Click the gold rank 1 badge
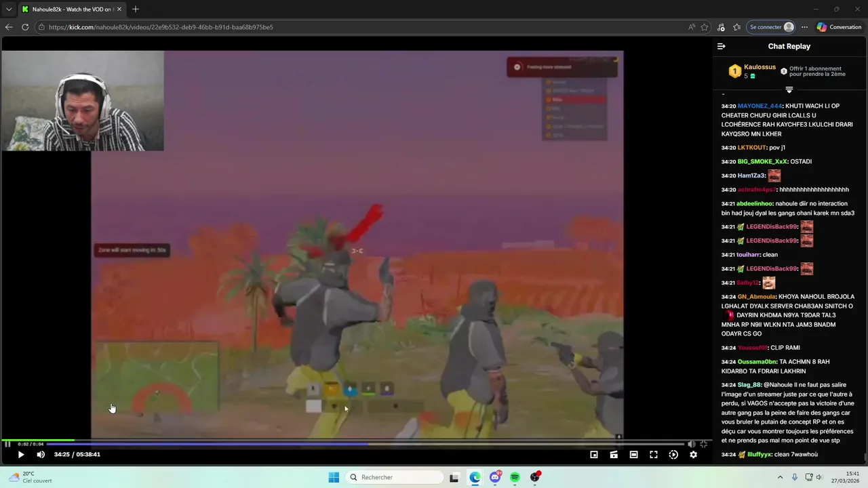Image resolution: width=868 pixels, height=488 pixels. 734,71
